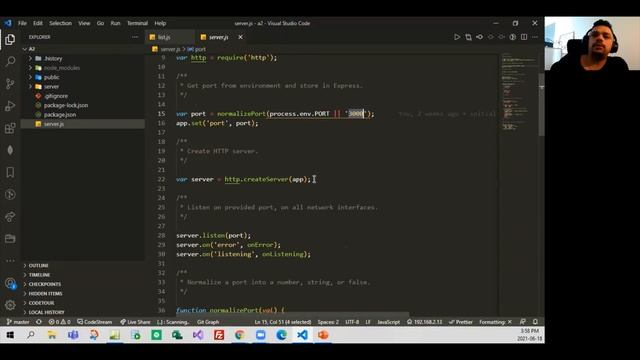Viewport: 640px width, 360px height.
Task: Open Explorer panel Views and More Actions
Action: click(x=135, y=37)
